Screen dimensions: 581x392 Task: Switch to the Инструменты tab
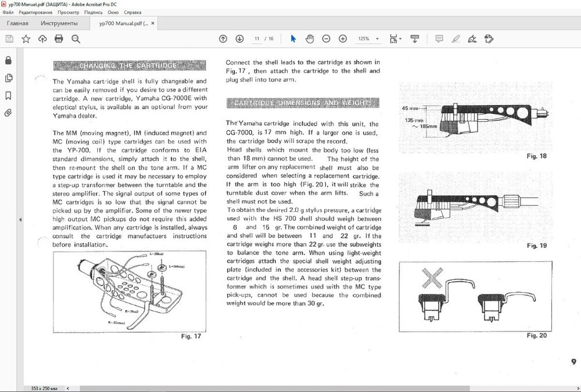[59, 23]
